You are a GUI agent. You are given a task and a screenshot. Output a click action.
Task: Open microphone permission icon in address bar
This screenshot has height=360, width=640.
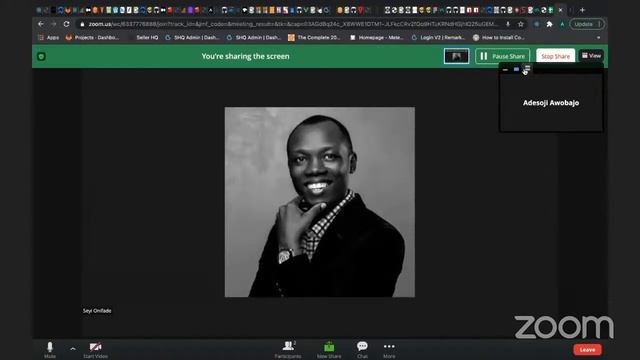pos(508,24)
